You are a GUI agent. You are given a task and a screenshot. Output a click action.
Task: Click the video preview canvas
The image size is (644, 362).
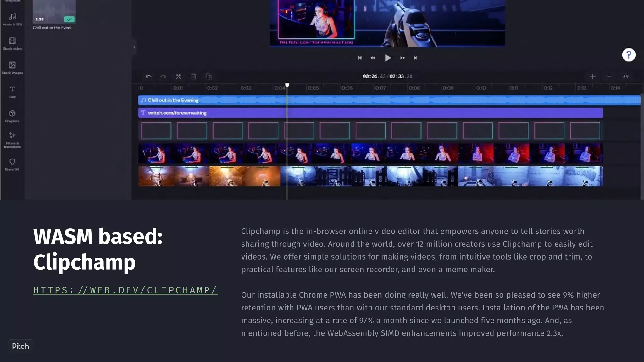pyautogui.click(x=388, y=23)
